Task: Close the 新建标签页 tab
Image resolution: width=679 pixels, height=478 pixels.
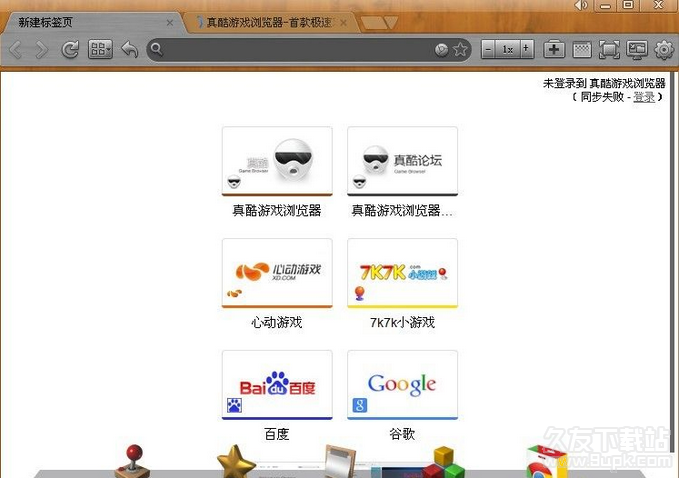Action: click(x=170, y=23)
